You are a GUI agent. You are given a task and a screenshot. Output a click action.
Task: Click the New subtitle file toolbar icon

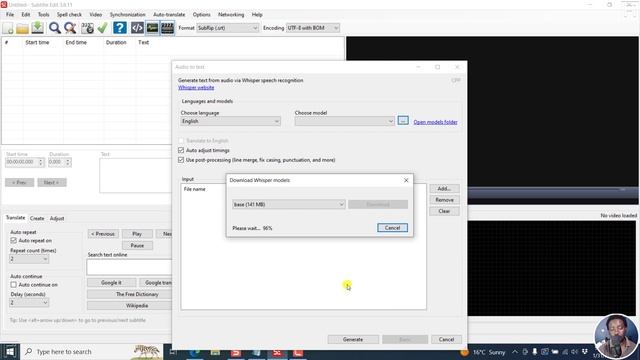8,28
